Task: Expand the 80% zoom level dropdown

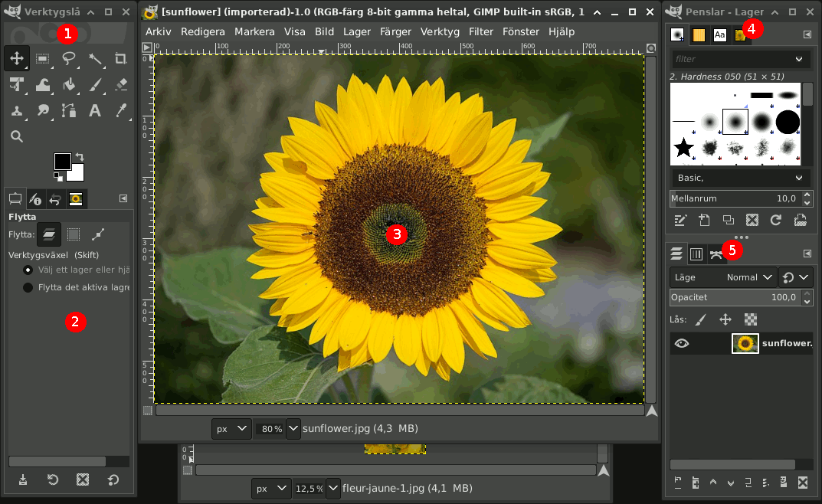Action: (x=293, y=429)
